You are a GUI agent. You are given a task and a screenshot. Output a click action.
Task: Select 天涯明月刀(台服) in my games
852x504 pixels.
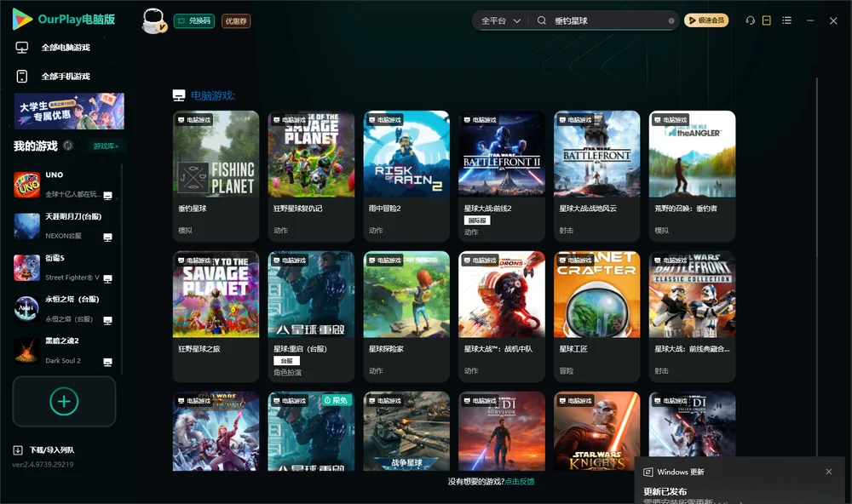(64, 226)
